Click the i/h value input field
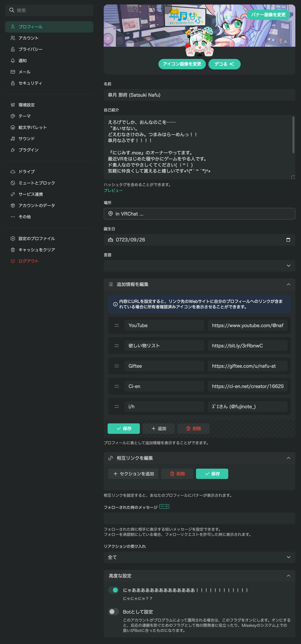Viewport: 301px width, 644px height. [x=248, y=406]
